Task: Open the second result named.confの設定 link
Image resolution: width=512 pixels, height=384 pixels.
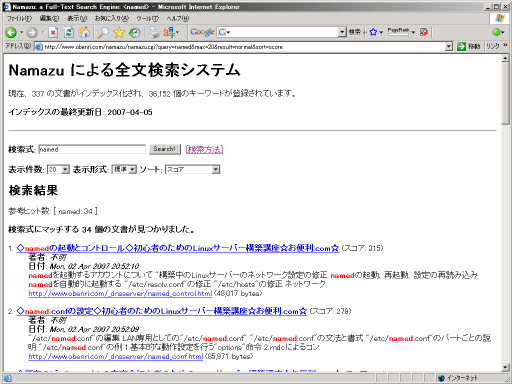Action: click(162, 311)
